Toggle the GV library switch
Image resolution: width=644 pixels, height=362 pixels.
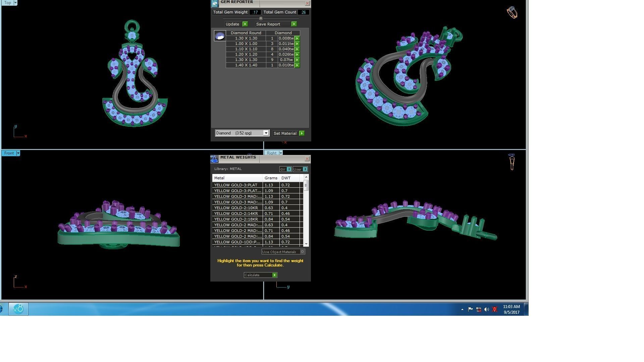289,169
